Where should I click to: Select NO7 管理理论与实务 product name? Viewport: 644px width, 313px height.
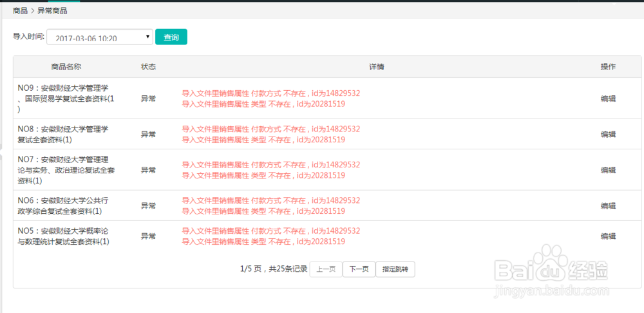[x=66, y=170]
